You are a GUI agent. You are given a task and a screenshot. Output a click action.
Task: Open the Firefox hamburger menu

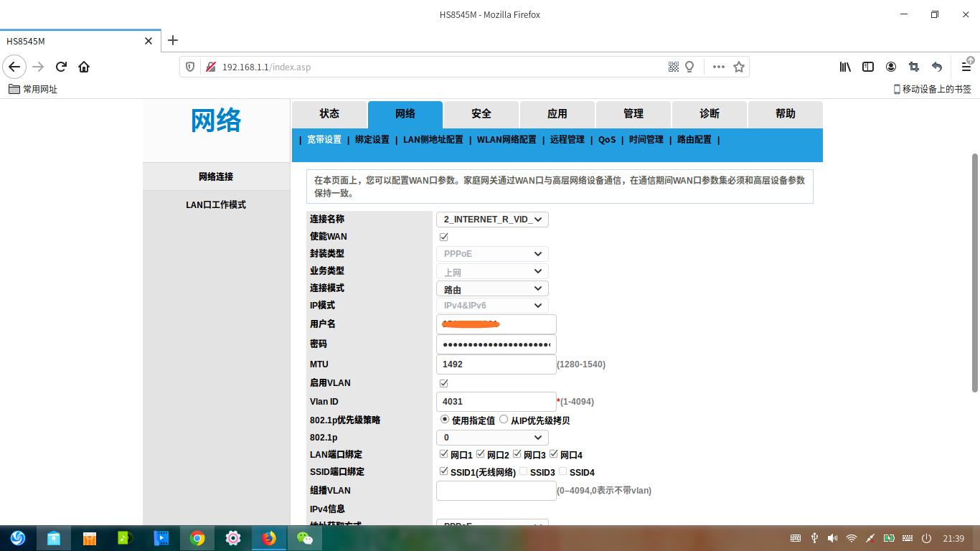click(966, 67)
